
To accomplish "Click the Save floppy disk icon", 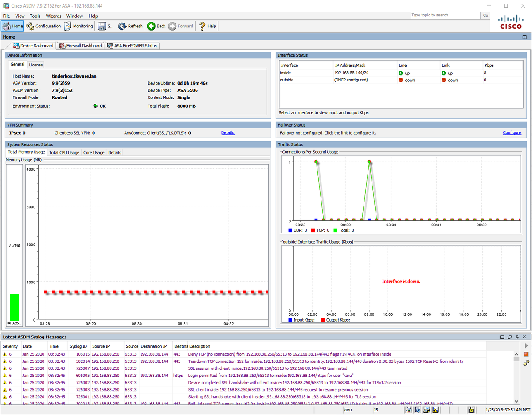I will (102, 26).
